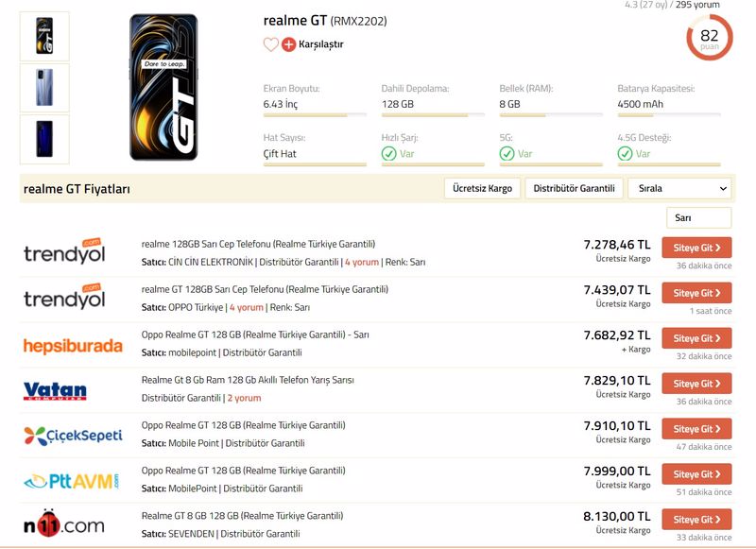Click the price 7.999,00 TL

pyautogui.click(x=617, y=472)
